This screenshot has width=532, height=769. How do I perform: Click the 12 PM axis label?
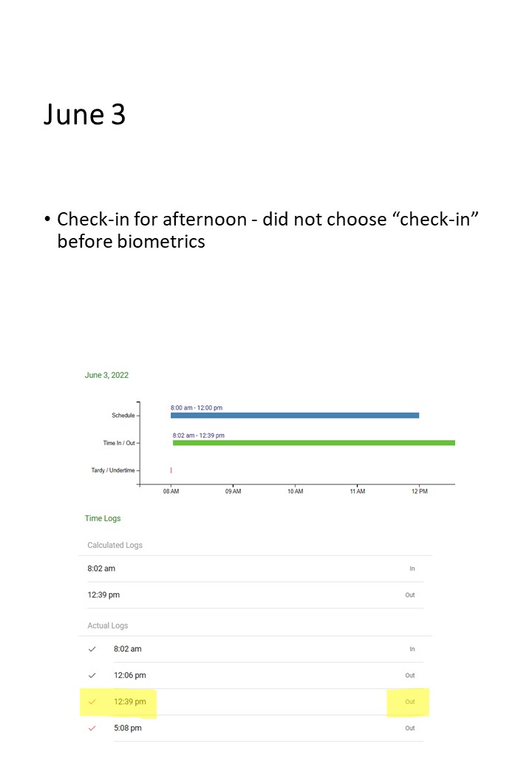pyautogui.click(x=419, y=491)
